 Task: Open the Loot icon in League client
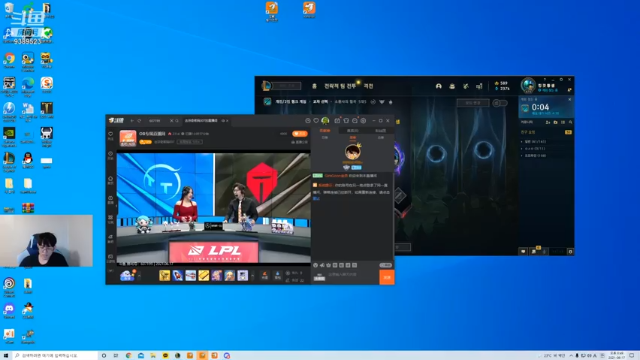click(x=466, y=86)
